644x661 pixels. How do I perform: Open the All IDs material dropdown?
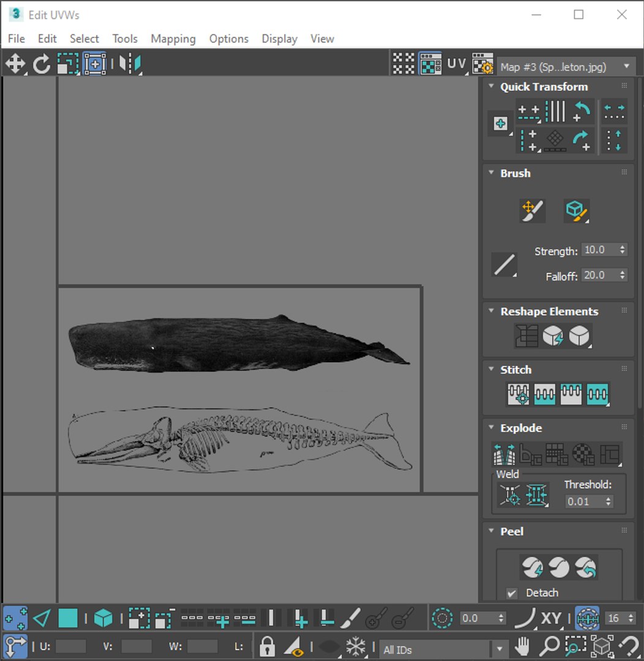[x=443, y=649]
